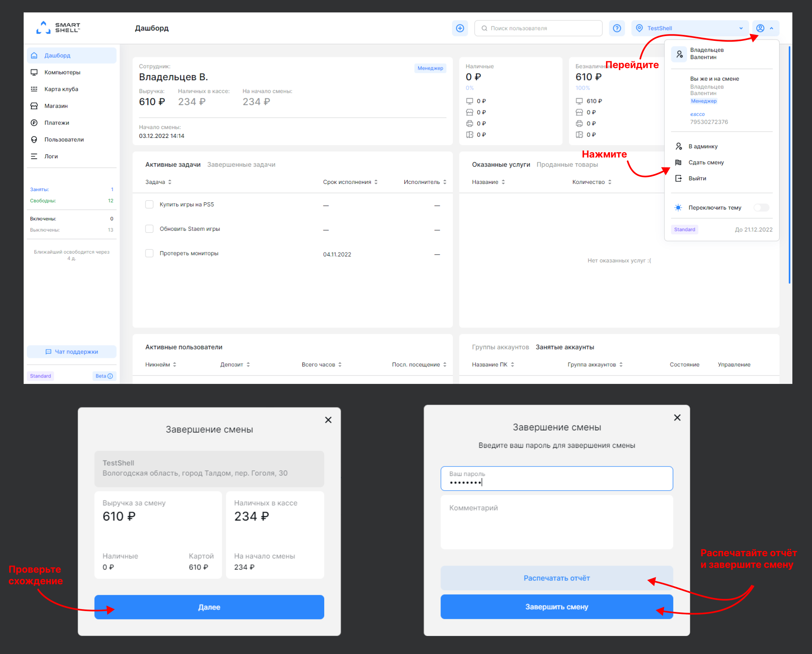The image size is (812, 654).
Task: Click the Чат поддержки support chat icon
Action: [x=48, y=351]
